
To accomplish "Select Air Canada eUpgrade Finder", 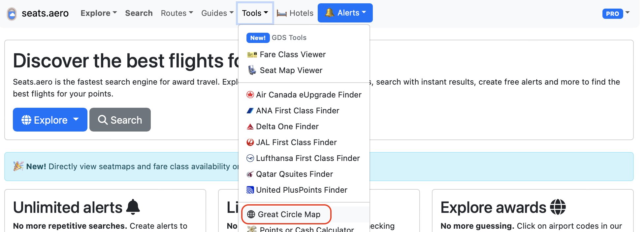I will [304, 95].
